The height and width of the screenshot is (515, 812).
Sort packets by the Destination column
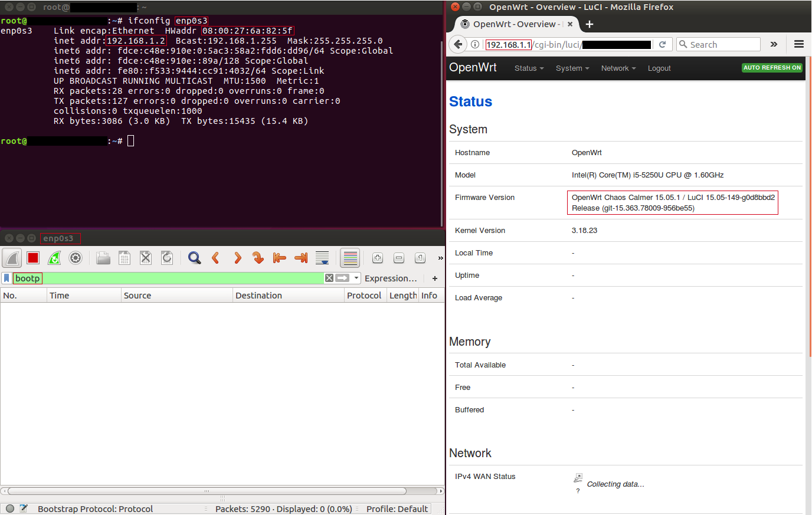click(x=289, y=296)
